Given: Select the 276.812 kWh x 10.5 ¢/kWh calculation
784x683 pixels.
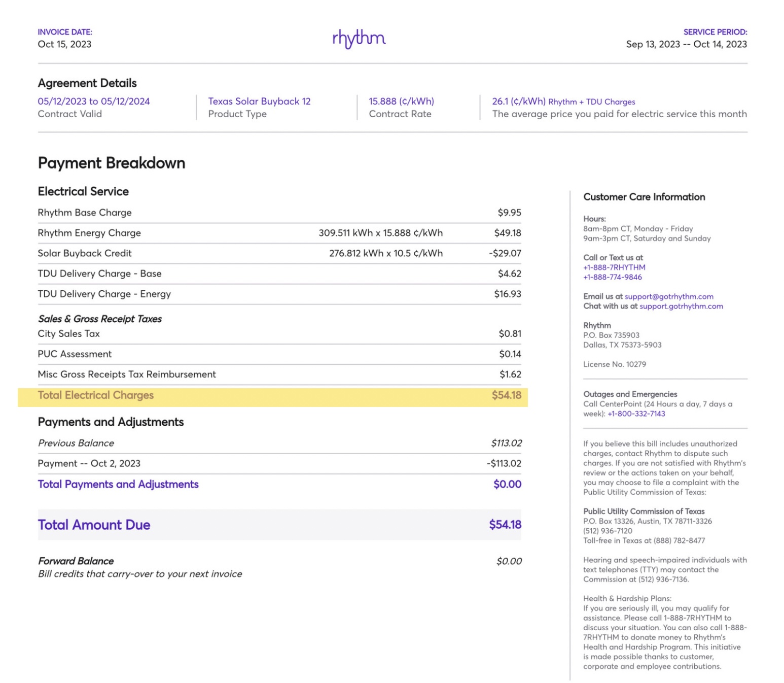Looking at the screenshot, I should 386,253.
